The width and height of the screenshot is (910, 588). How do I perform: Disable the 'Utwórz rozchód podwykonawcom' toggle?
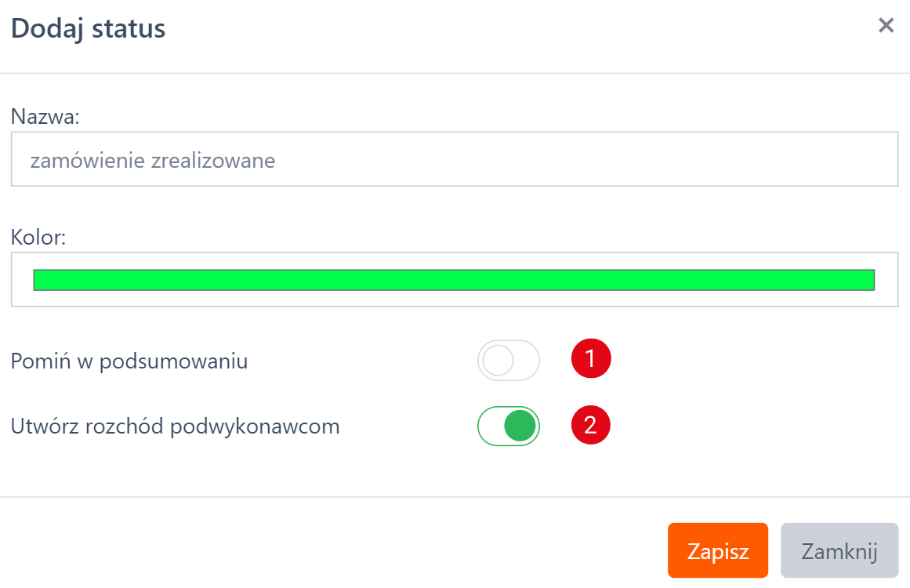[508, 425]
